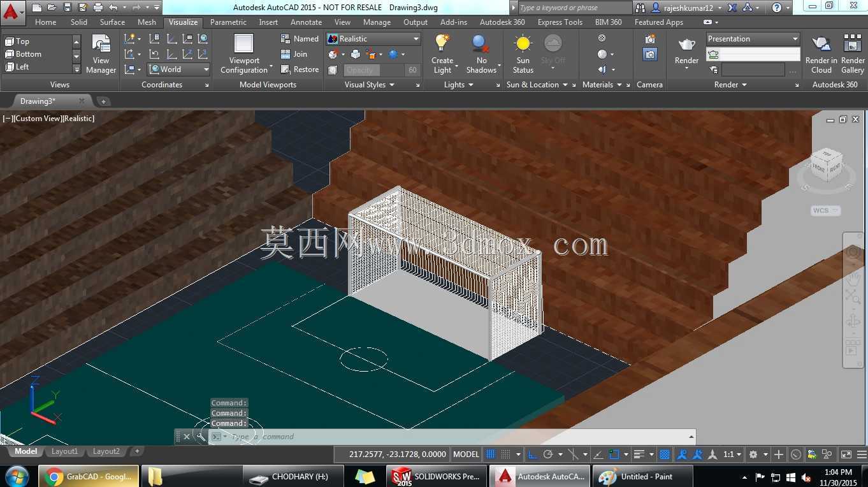This screenshot has width=868, height=487.
Task: Toggle snap mode in the status bar
Action: click(x=506, y=454)
